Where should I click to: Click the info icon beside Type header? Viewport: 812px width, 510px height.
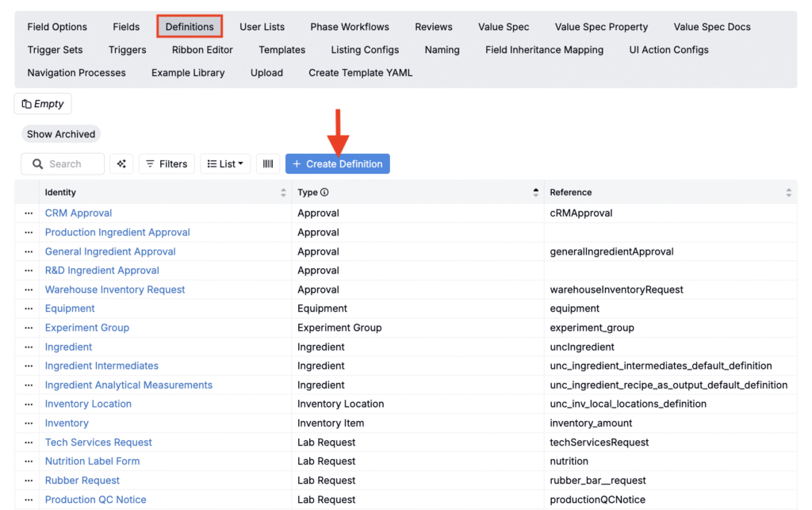(x=324, y=193)
